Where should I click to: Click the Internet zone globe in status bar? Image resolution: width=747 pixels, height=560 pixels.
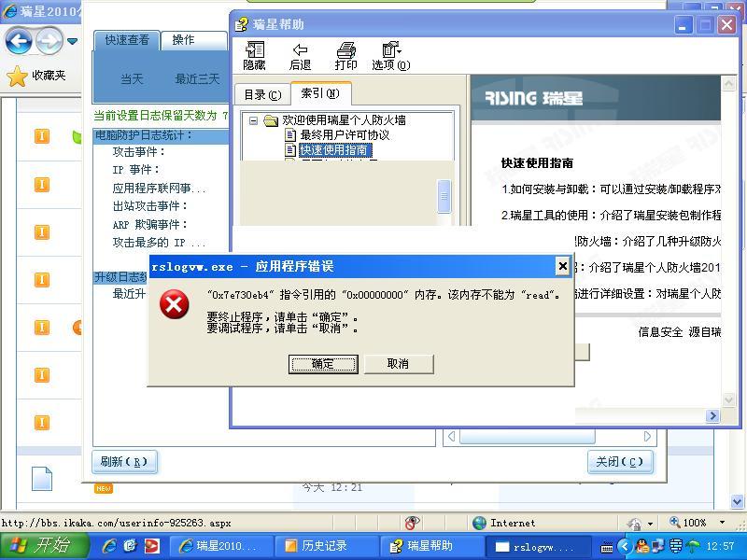(479, 523)
